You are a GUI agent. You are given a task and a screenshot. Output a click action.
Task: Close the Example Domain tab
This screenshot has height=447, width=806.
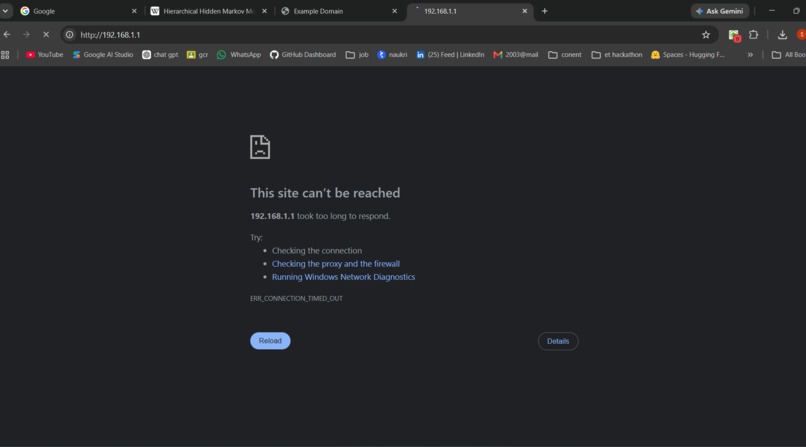coord(394,11)
